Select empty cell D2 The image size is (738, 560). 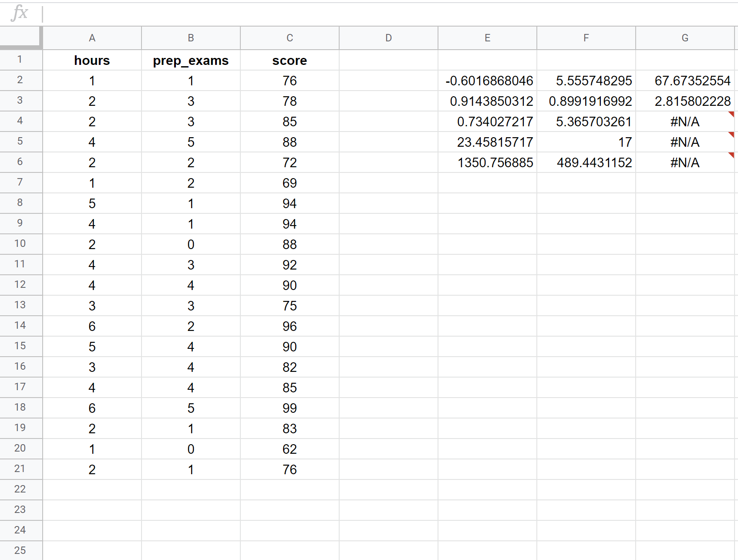pos(388,81)
